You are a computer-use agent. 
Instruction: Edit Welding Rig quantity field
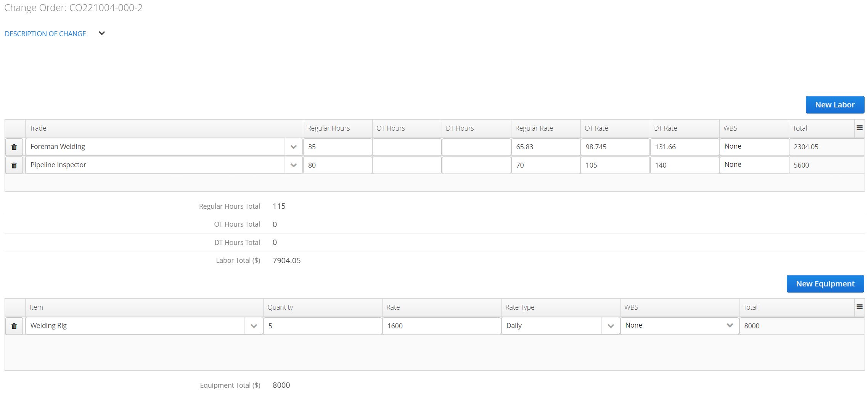click(323, 326)
